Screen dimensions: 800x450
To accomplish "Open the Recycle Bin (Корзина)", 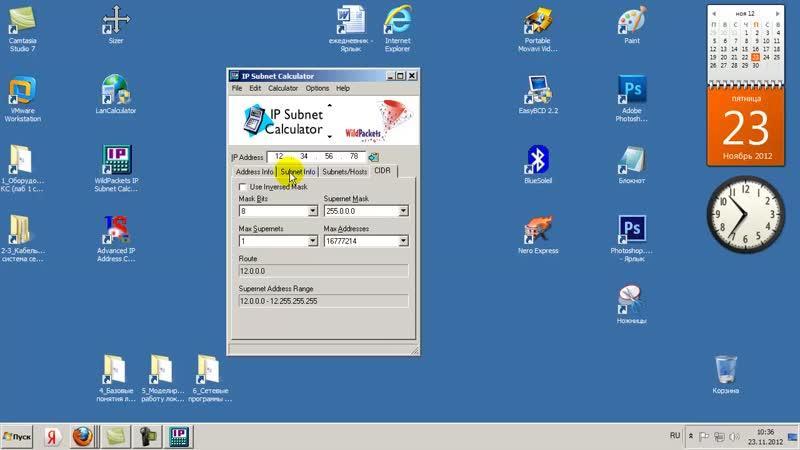I will [x=726, y=370].
